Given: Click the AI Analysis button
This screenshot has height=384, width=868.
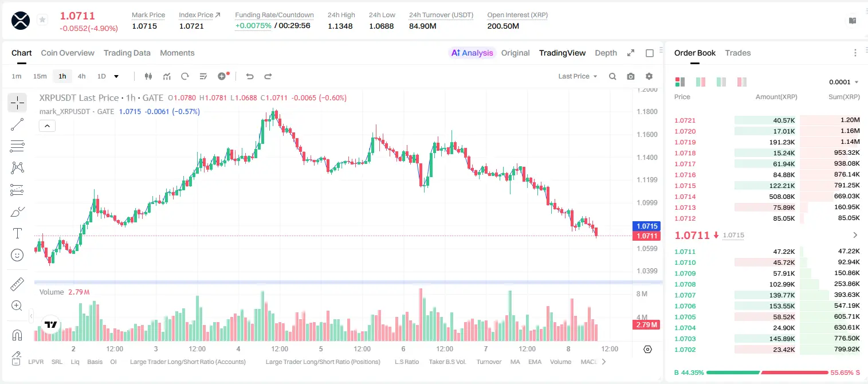Looking at the screenshot, I should 472,53.
